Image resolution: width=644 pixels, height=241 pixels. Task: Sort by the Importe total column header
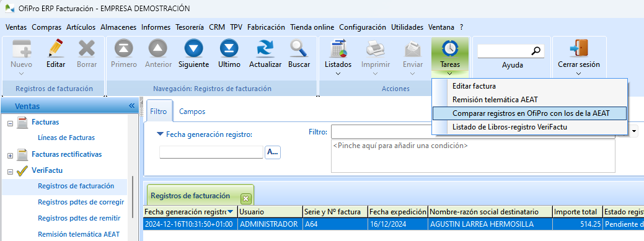point(578,212)
